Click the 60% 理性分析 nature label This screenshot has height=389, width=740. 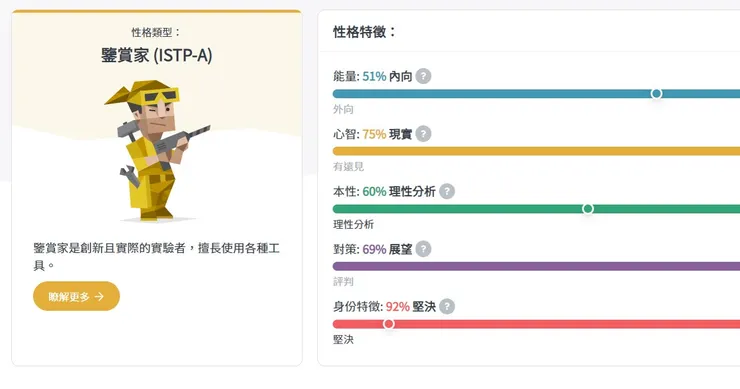click(399, 191)
